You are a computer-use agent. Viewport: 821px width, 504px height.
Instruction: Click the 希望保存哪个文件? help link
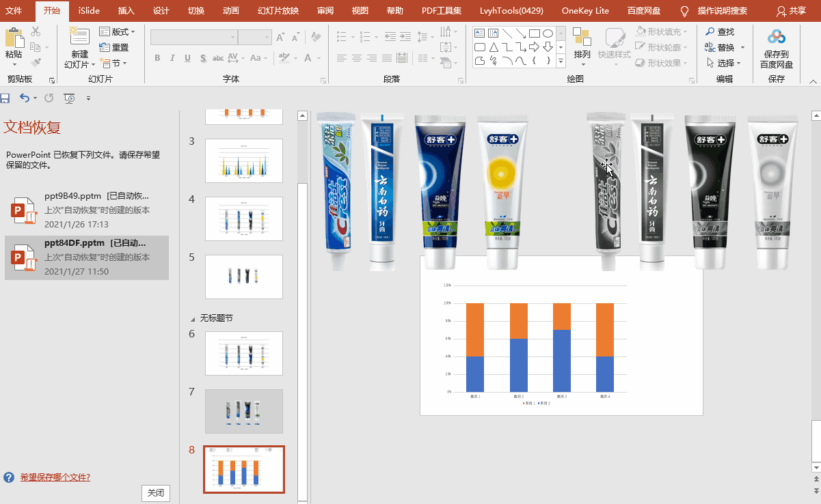55,477
